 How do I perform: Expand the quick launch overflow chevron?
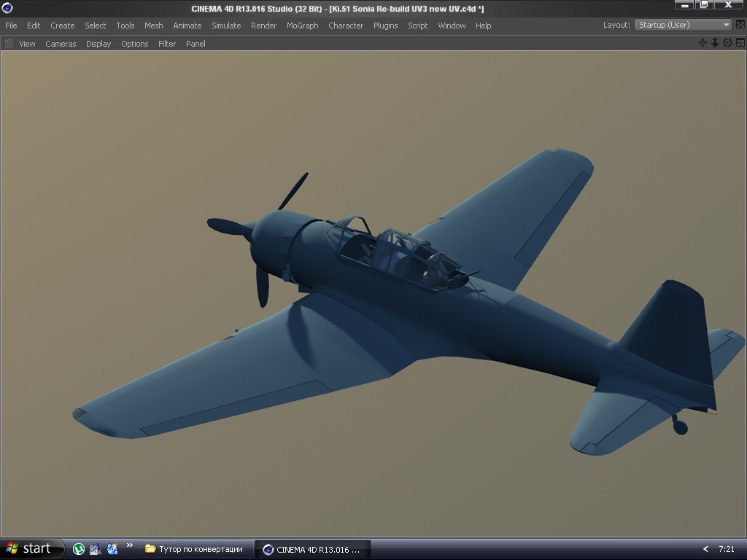(x=130, y=545)
